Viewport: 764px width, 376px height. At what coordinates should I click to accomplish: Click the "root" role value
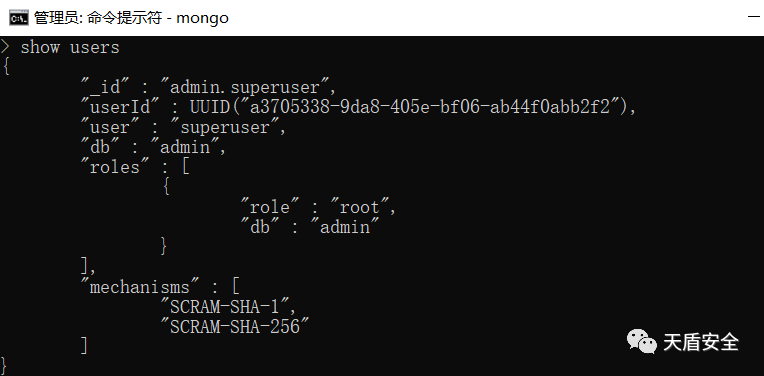(x=358, y=207)
